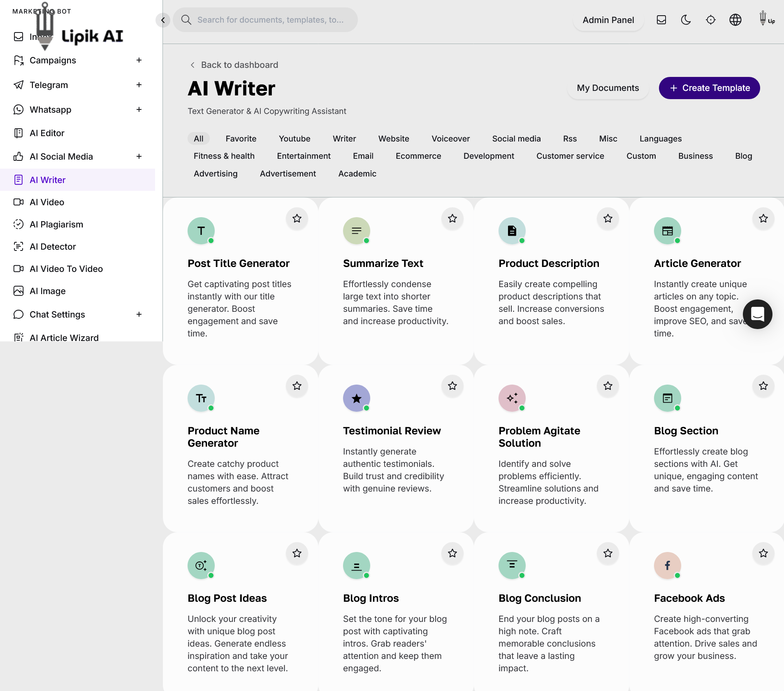This screenshot has height=691, width=784.
Task: Click the Create Template button
Action: pos(710,88)
